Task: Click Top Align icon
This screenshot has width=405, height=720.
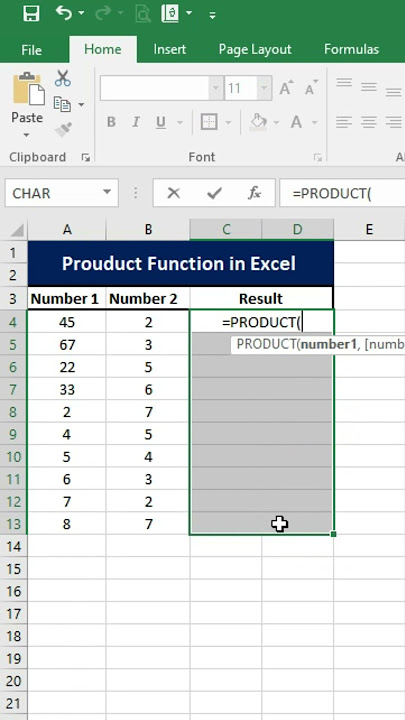Action: pos(344,84)
